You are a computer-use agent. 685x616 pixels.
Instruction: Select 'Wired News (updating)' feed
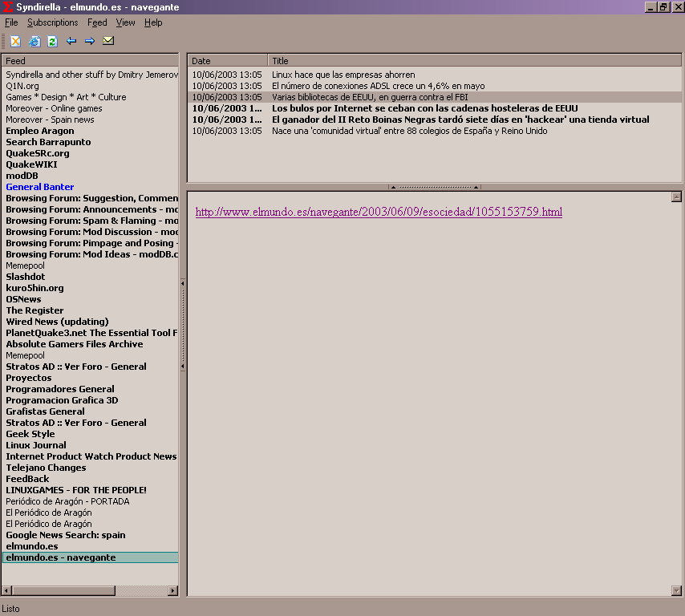pos(91,322)
